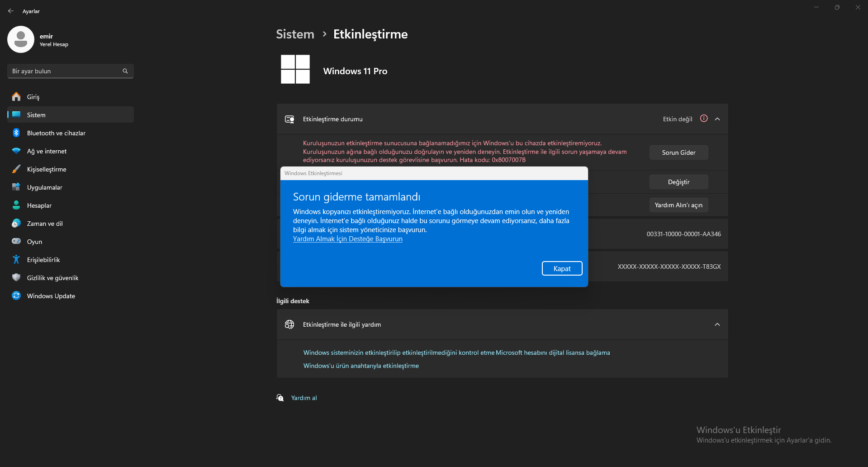Screen dimensions: 868x467
Task: Open Erişilebilirlik settings page
Action: click(71, 260)
